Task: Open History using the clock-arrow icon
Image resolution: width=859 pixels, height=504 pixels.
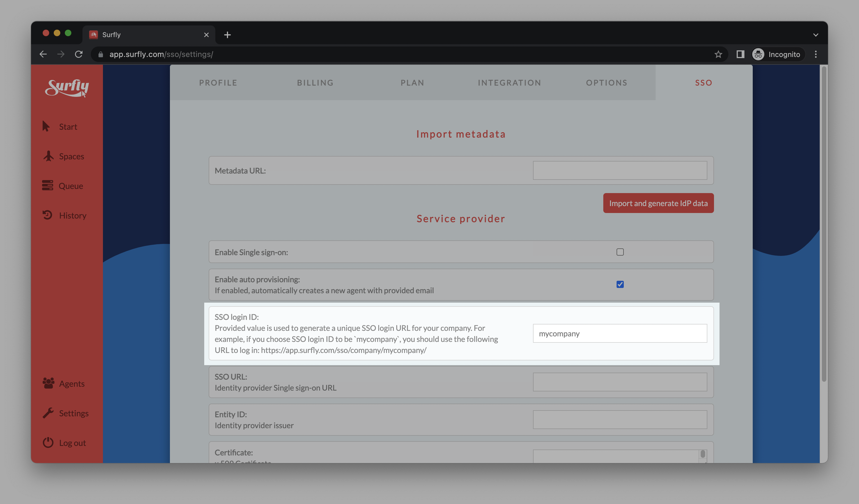Action: pyautogui.click(x=47, y=215)
